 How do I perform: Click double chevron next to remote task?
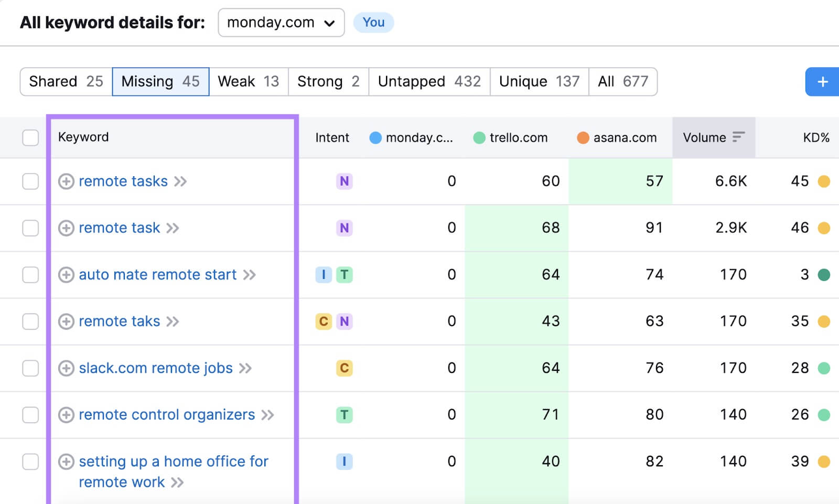pos(173,229)
